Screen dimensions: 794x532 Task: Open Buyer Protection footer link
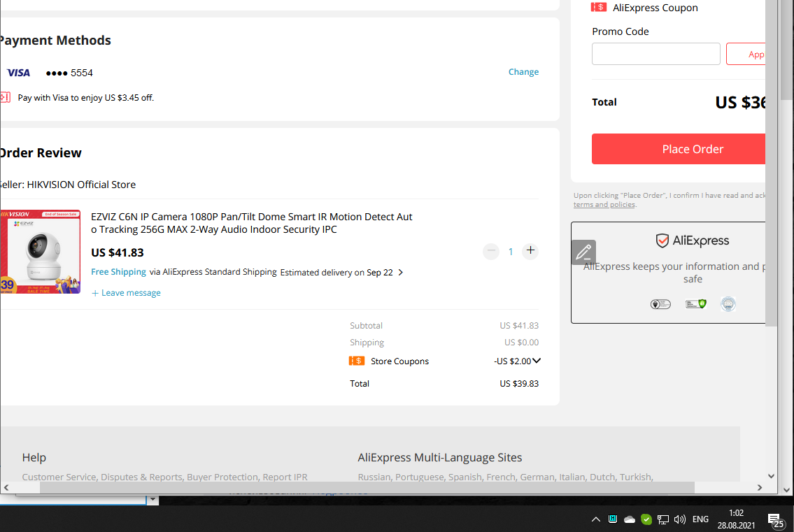pyautogui.click(x=222, y=477)
